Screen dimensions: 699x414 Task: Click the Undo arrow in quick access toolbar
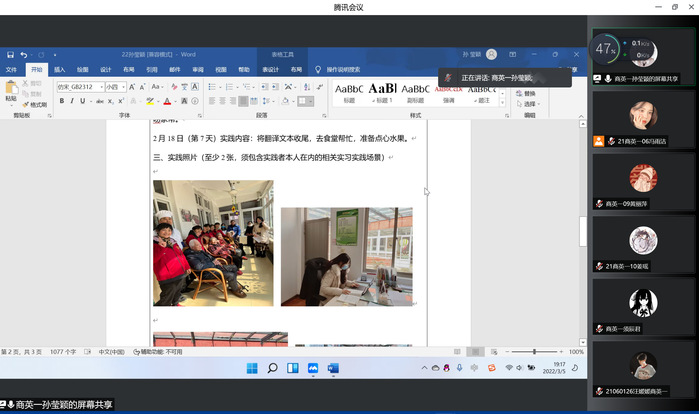click(x=23, y=54)
